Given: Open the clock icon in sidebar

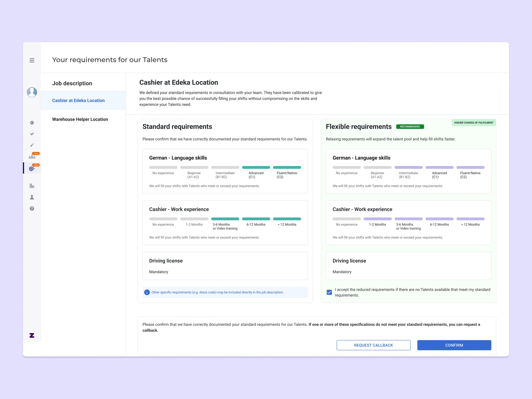Looking at the screenshot, I should point(32,123).
